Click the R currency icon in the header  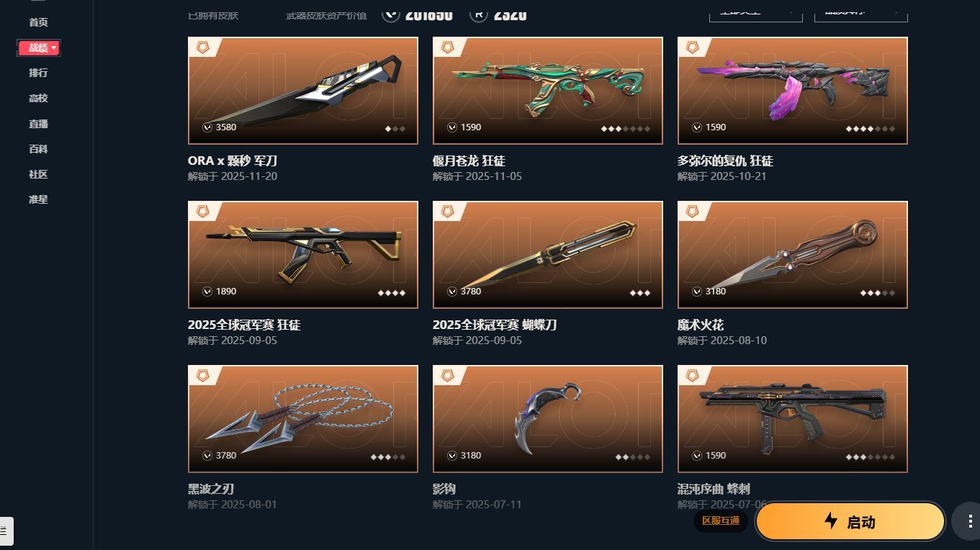(478, 13)
